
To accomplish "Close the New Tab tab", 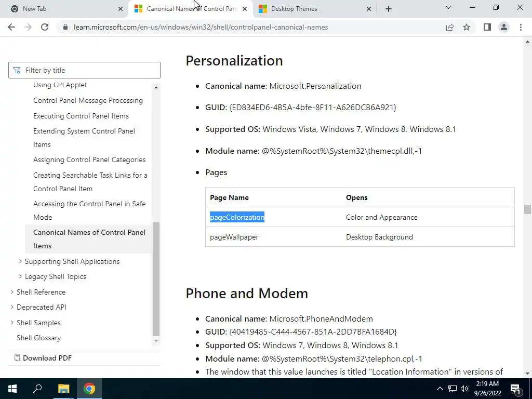I will 121,9.
